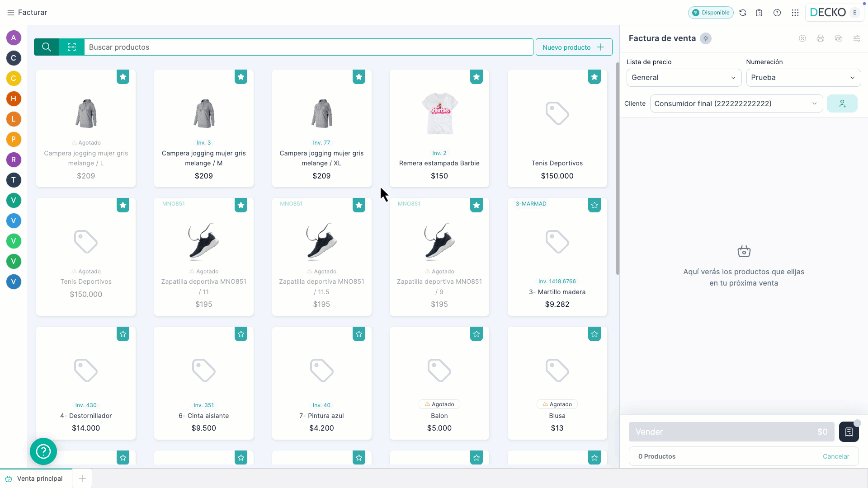Click the Blusa product name
Image resolution: width=868 pixels, height=488 pixels.
(557, 416)
